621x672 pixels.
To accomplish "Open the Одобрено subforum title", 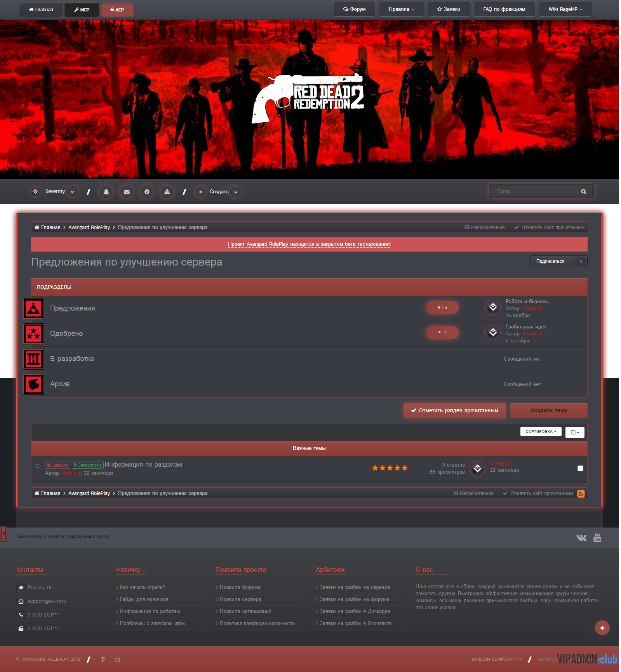I will 66,333.
